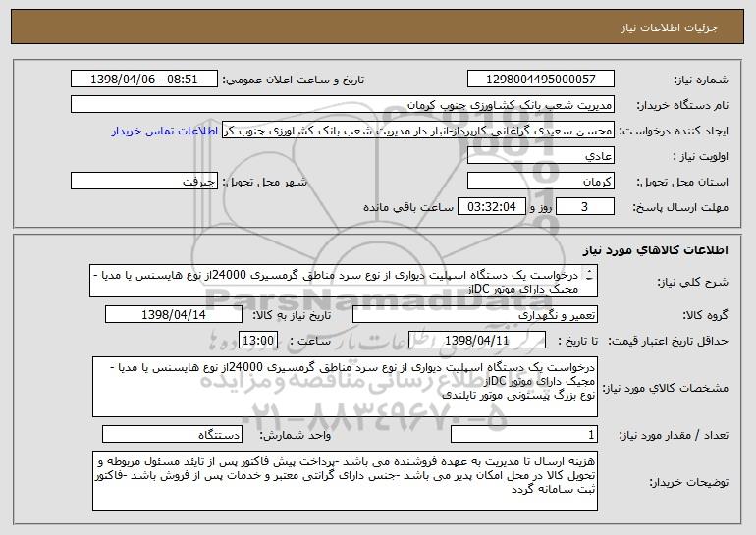Click the توضیحات خریدار text area

(x=345, y=481)
